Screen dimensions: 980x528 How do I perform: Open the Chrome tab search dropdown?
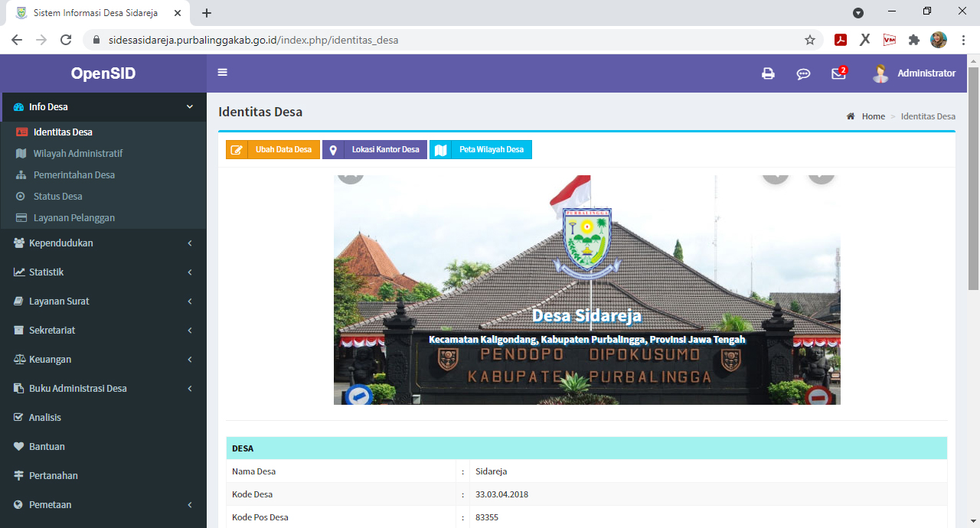click(x=858, y=13)
